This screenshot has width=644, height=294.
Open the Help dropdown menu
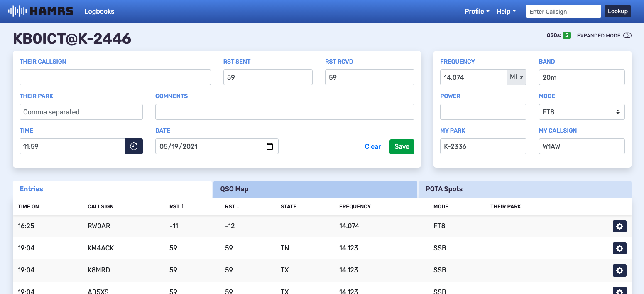coord(506,11)
